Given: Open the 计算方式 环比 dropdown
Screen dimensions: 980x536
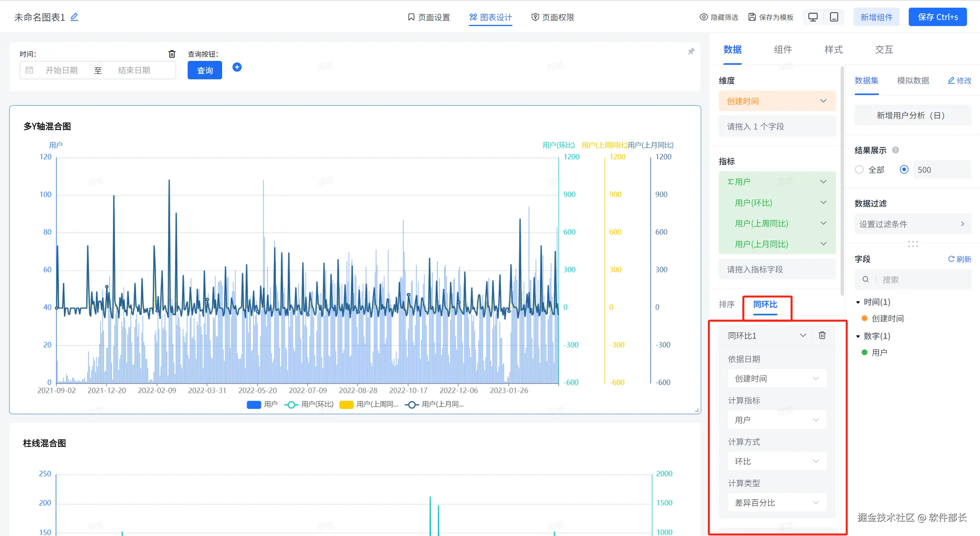Looking at the screenshot, I should coord(777,461).
